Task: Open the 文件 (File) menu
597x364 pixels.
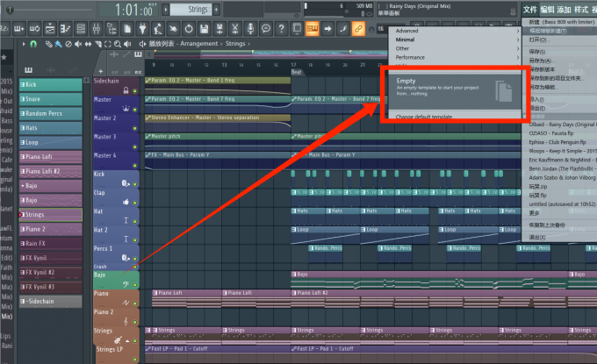Action: pyautogui.click(x=529, y=9)
